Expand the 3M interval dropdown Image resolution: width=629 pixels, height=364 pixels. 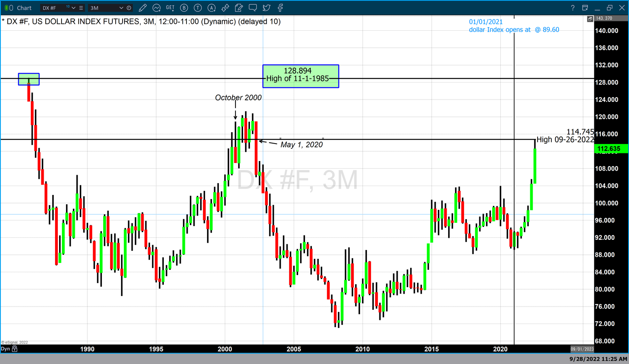[121, 8]
